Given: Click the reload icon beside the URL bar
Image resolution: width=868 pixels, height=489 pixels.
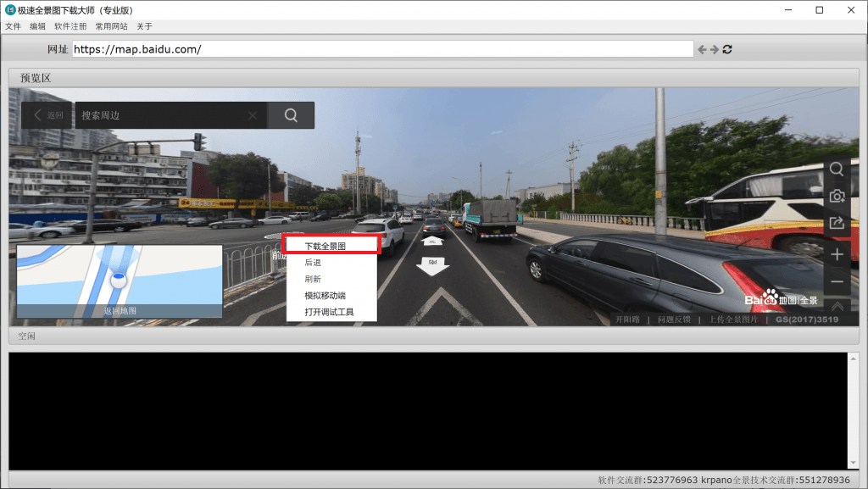Looking at the screenshot, I should [x=727, y=50].
